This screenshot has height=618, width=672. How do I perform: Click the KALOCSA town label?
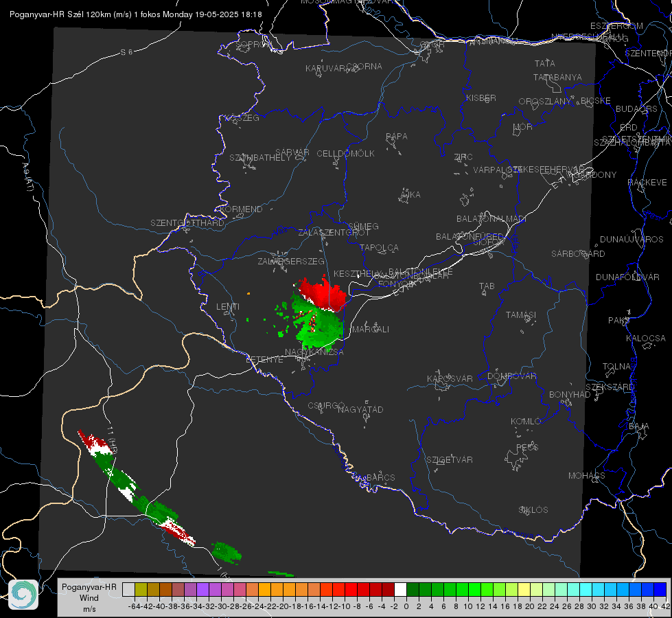tap(646, 339)
